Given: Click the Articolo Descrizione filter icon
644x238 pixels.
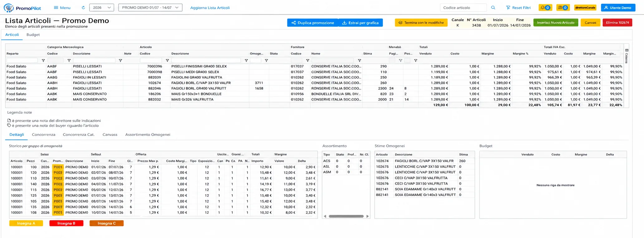Looking at the screenshot, I should (246, 61).
